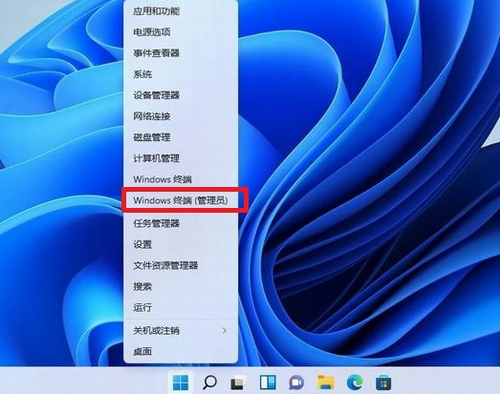
Task: Launch Microsoft Edge from taskbar
Action: (355, 382)
